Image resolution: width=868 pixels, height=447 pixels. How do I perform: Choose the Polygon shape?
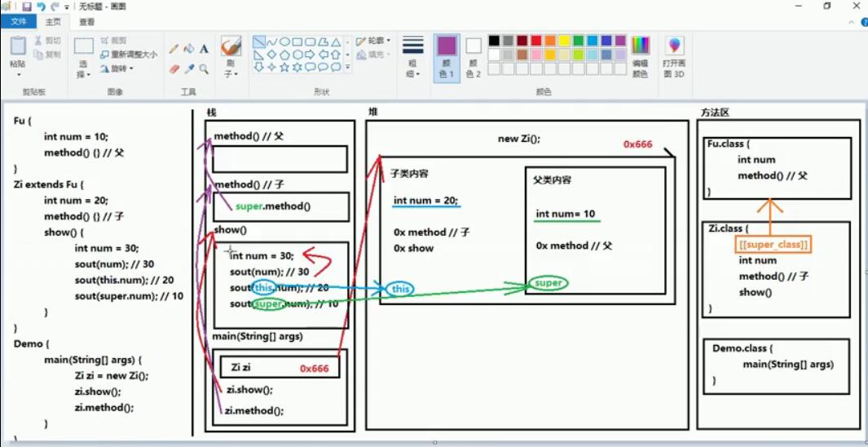click(x=324, y=42)
